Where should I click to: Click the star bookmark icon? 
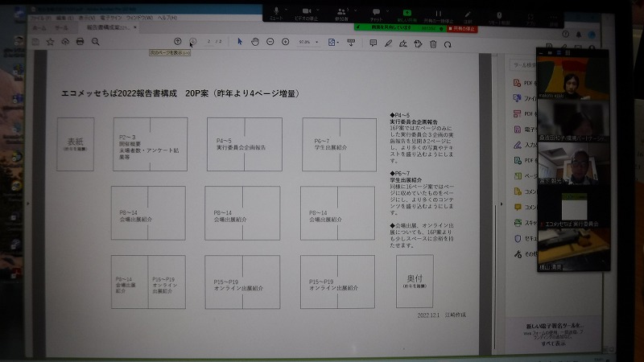[50, 42]
